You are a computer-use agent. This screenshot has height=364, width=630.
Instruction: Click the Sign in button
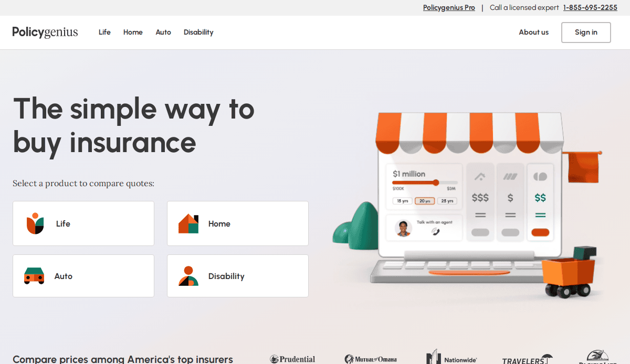586,33
